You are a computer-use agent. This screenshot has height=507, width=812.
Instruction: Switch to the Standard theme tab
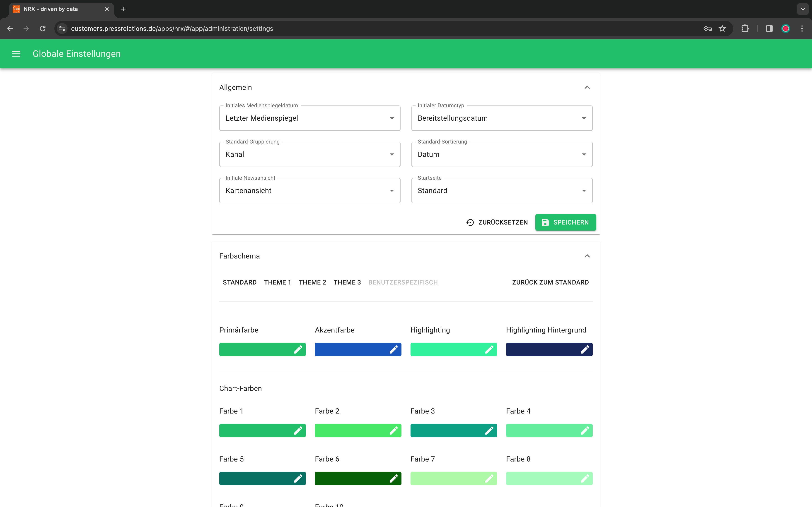[x=239, y=282]
